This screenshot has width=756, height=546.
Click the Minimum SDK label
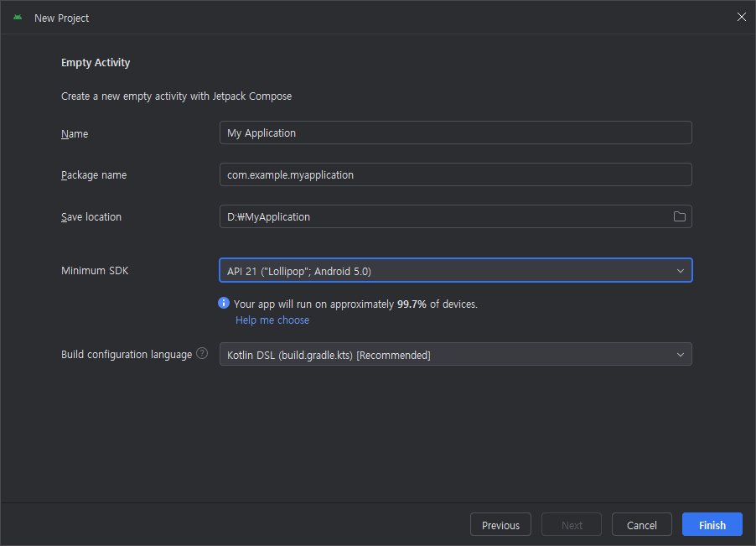pyautogui.click(x=95, y=271)
